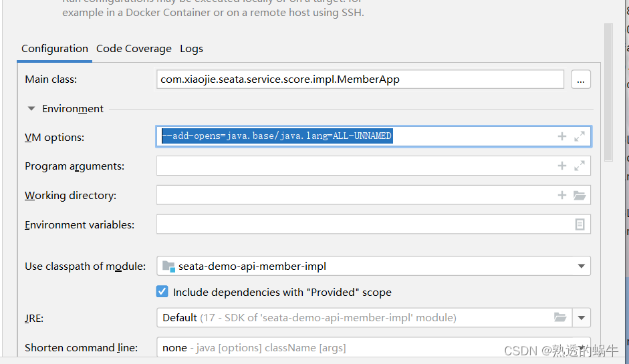
Task: Insert macro into Working directory field
Action: 562,195
